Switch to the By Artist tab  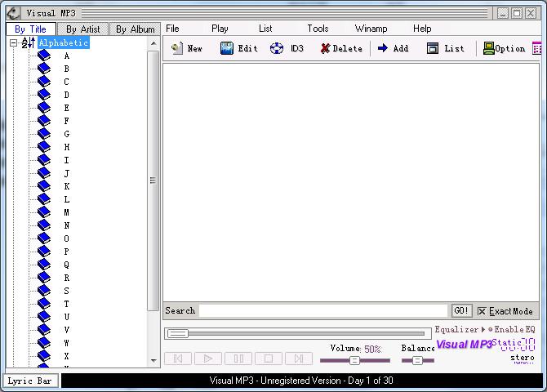[x=82, y=29]
